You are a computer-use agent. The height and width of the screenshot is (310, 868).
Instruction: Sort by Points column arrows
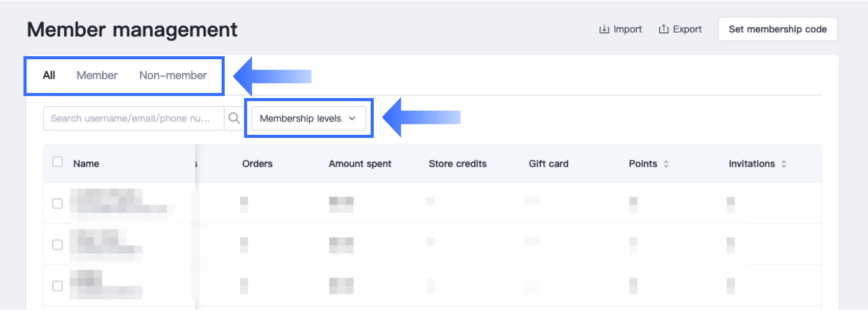tap(666, 164)
